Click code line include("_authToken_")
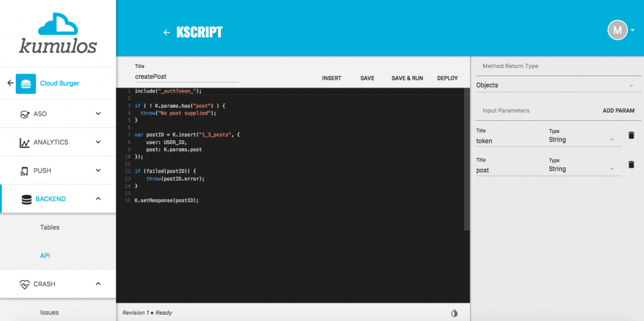This screenshot has height=321, width=644. 169,91
